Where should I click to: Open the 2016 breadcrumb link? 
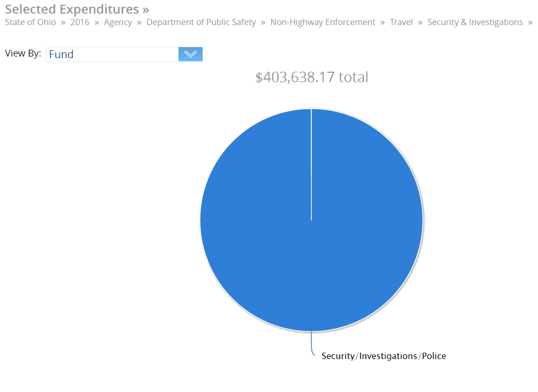tap(80, 22)
